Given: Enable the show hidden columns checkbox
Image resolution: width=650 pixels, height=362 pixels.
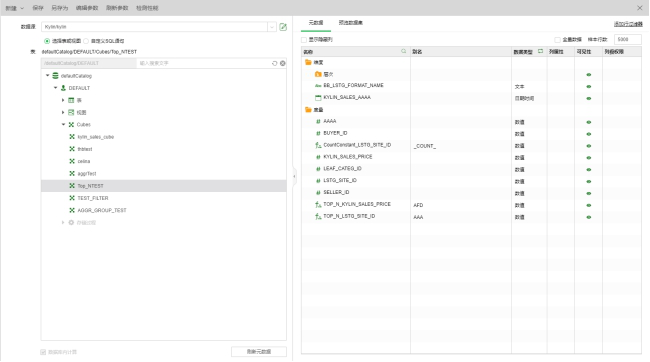Looking at the screenshot, I should pyautogui.click(x=304, y=40).
